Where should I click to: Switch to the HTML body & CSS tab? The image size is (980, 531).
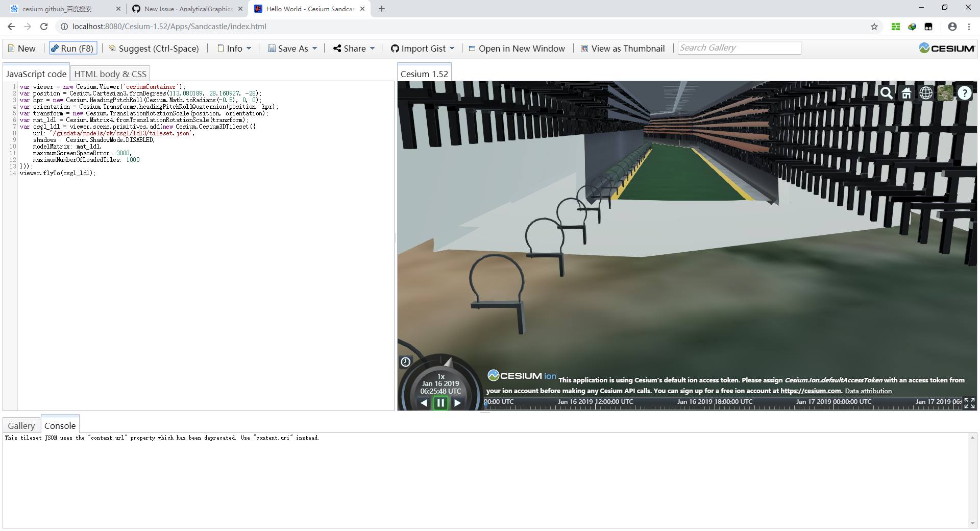pos(110,74)
